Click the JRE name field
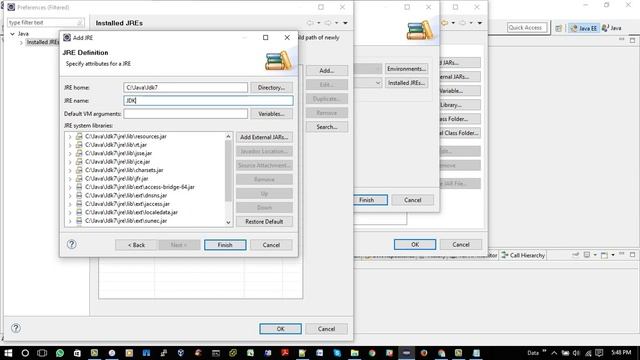Screen dimensions: 640x360 [208, 100]
